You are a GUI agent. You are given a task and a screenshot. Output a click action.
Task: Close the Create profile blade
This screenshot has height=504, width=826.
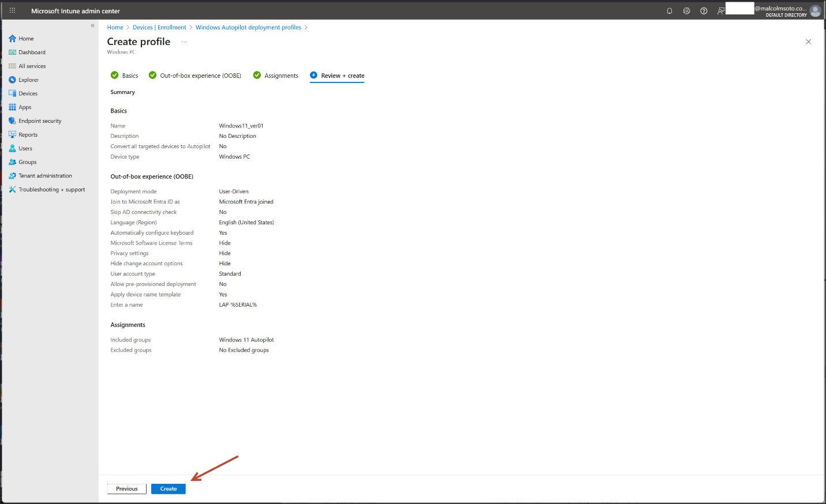(808, 42)
